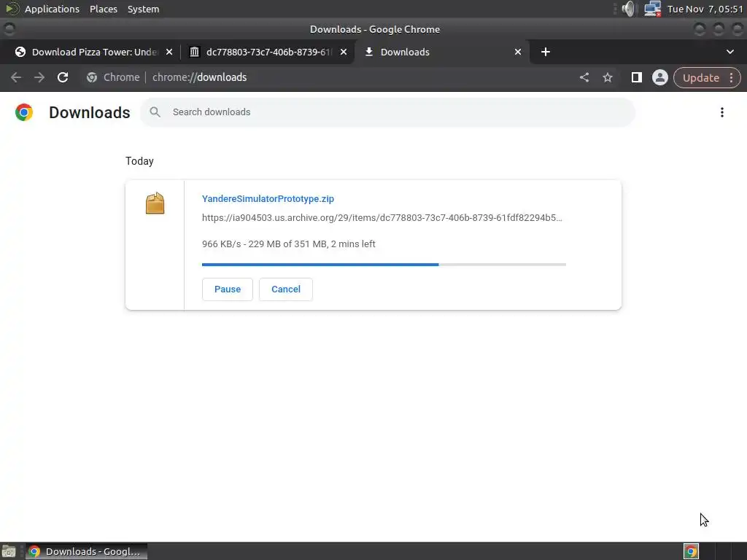Click the Chrome logo beside Downloads
The image size is (747, 560).
point(24,112)
